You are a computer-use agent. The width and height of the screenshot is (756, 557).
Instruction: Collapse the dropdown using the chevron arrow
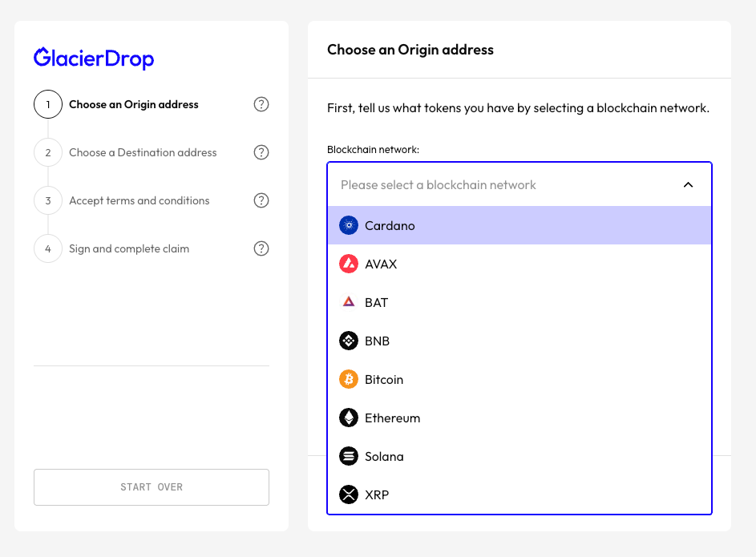pyautogui.click(x=688, y=185)
